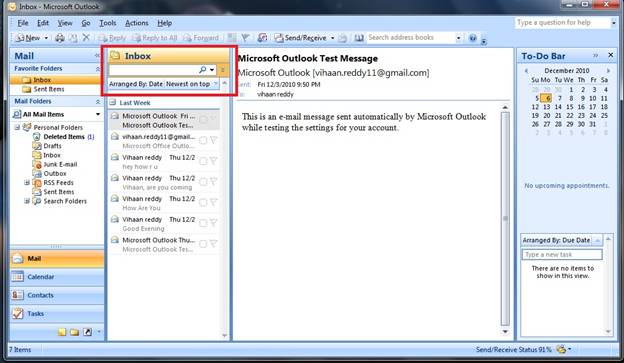
Task: Expand the RSS Feeds tree node
Action: 27,183
